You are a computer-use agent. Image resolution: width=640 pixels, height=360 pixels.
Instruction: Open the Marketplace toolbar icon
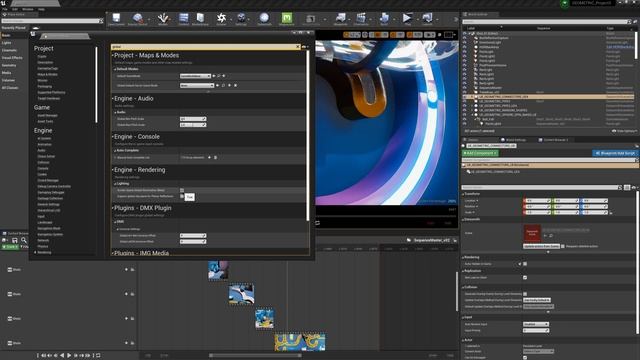pyautogui.click(x=200, y=19)
